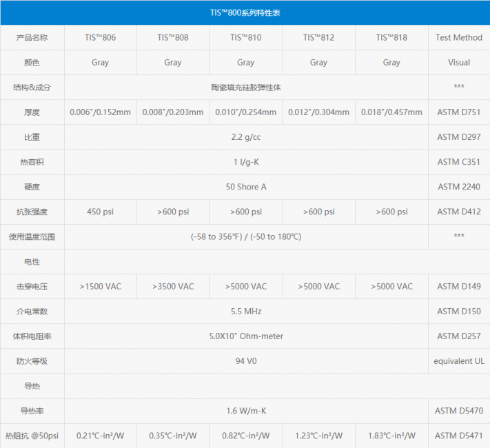Select the 450 psi tensile strength cell
The width and height of the screenshot is (490, 448).
pyautogui.click(x=100, y=212)
